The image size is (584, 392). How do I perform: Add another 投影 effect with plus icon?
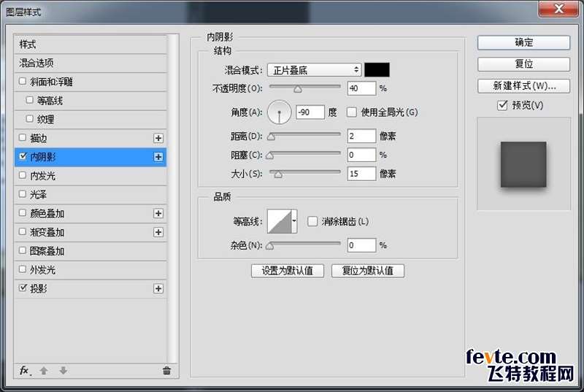(x=158, y=288)
